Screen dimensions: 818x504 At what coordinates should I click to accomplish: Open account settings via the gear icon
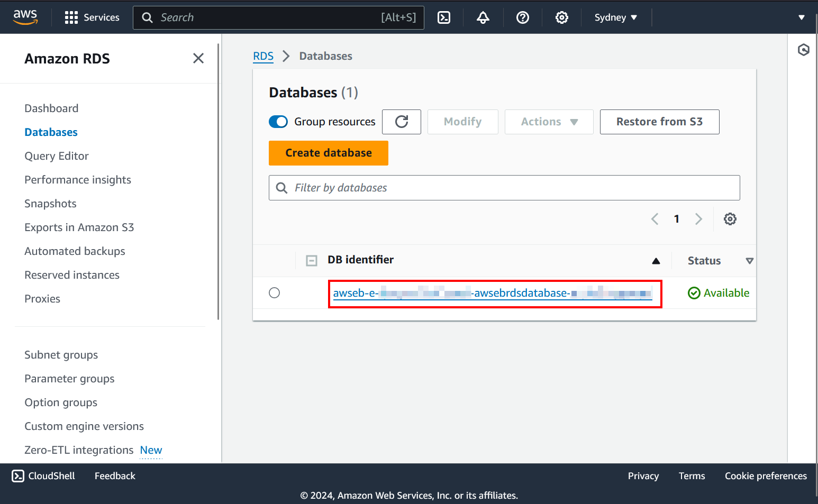pos(561,17)
